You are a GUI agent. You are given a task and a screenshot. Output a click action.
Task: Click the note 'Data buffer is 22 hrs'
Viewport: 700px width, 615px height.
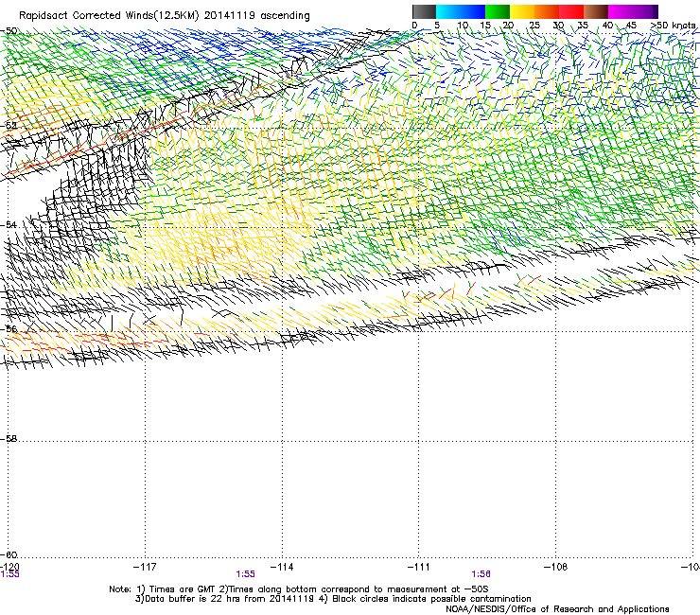191,599
